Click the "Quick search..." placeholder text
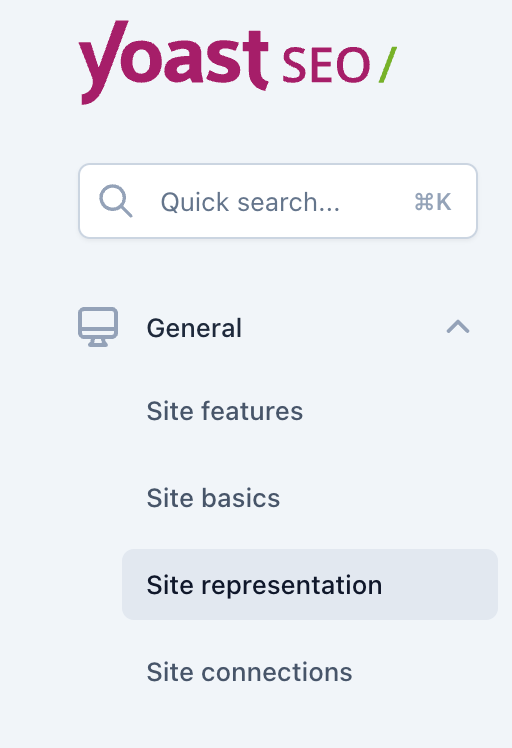The height and width of the screenshot is (748, 512). pos(251,202)
